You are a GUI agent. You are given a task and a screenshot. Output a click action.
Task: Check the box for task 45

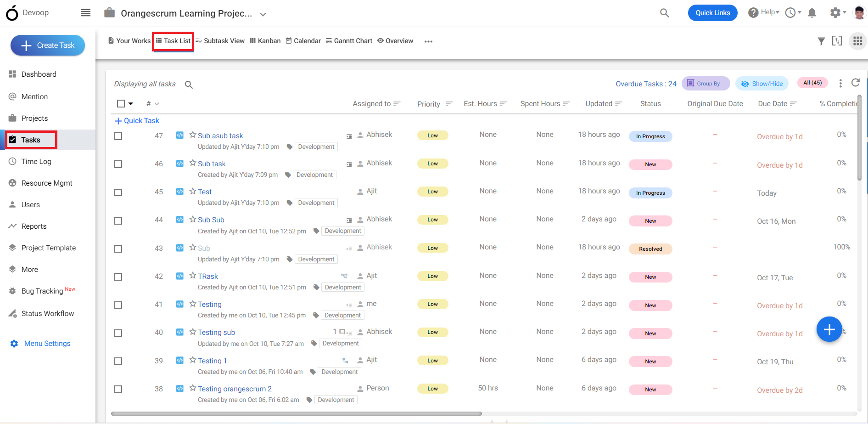point(118,192)
